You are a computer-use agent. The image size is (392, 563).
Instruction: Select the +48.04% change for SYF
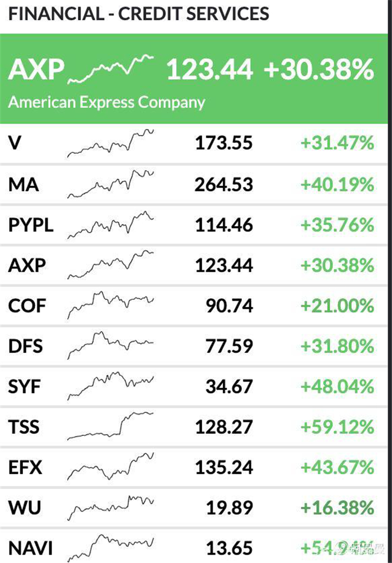click(338, 387)
